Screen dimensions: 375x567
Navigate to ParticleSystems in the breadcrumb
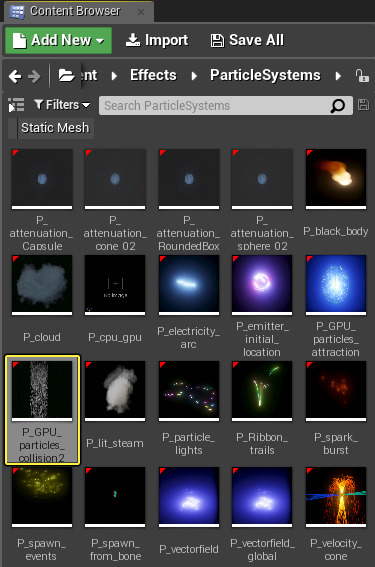coord(265,75)
